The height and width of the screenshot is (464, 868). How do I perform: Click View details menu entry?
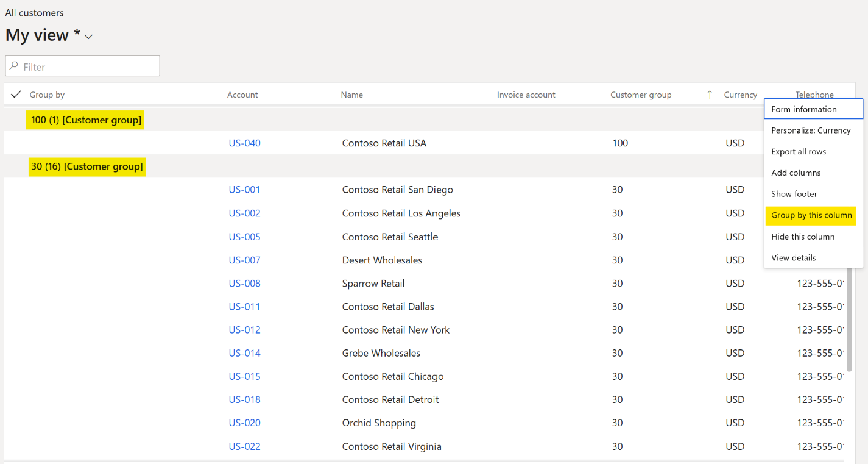click(x=813, y=258)
